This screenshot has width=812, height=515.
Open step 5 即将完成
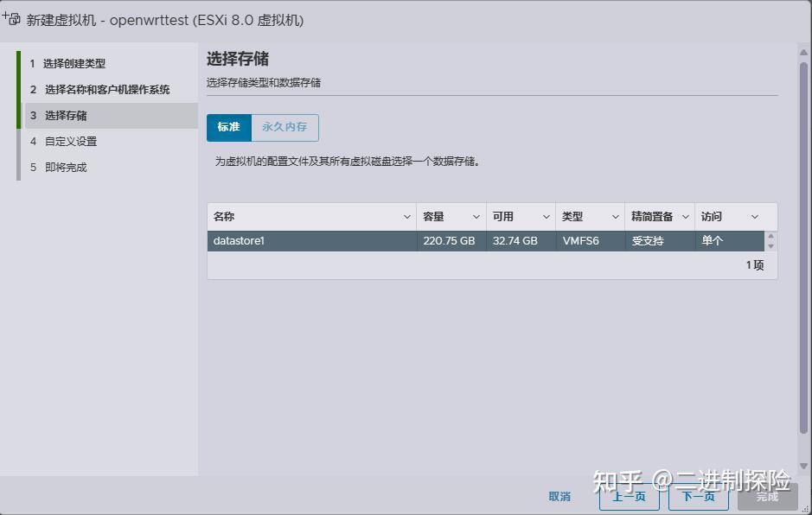pos(65,167)
